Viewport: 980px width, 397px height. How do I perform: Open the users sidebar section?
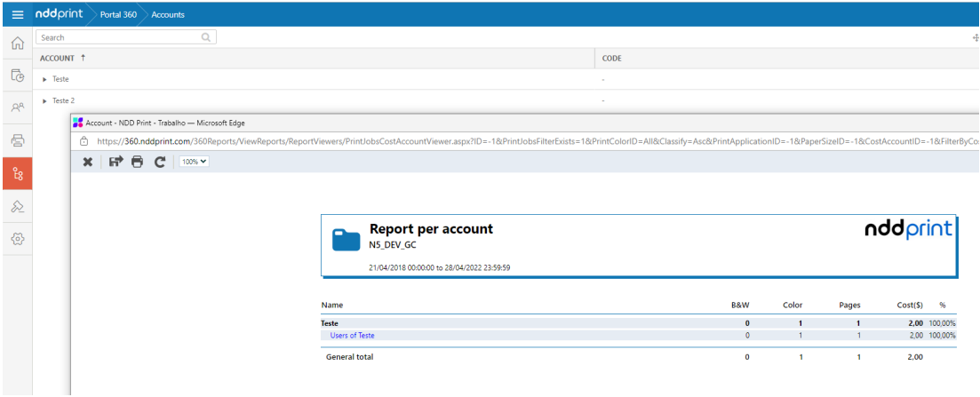(17, 107)
